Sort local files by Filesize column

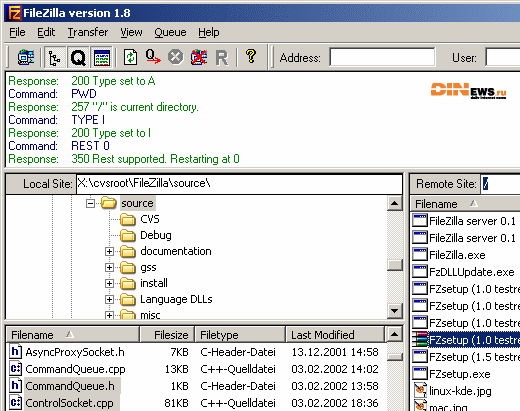point(167,334)
